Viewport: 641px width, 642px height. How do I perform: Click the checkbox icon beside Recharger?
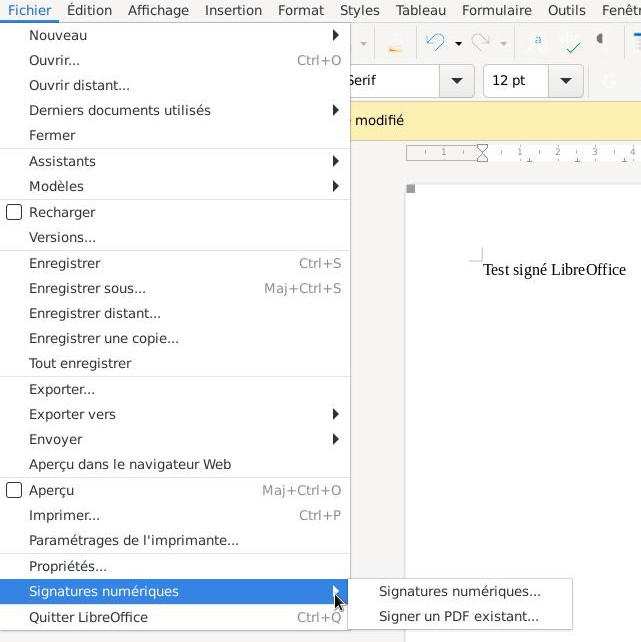14,212
